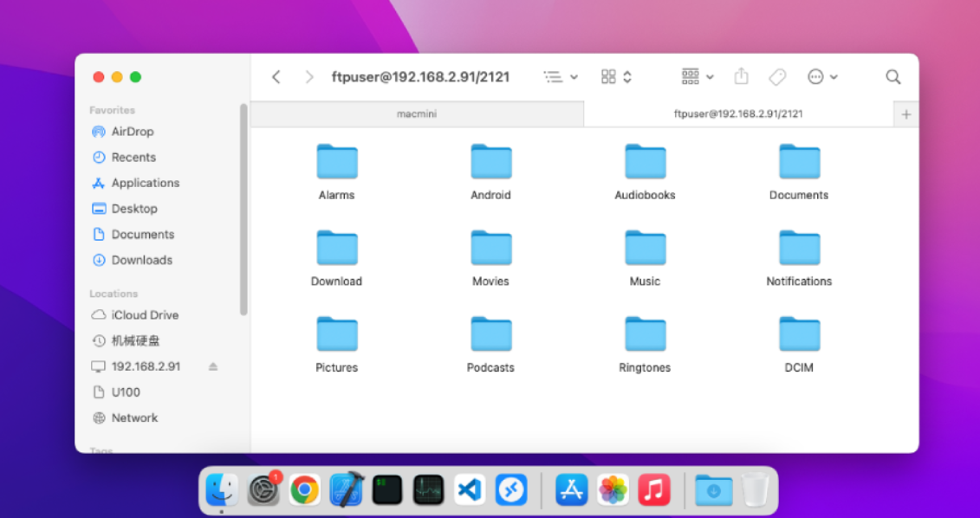Click the Tags icon in toolbar
This screenshot has width=980, height=518.
tap(777, 77)
